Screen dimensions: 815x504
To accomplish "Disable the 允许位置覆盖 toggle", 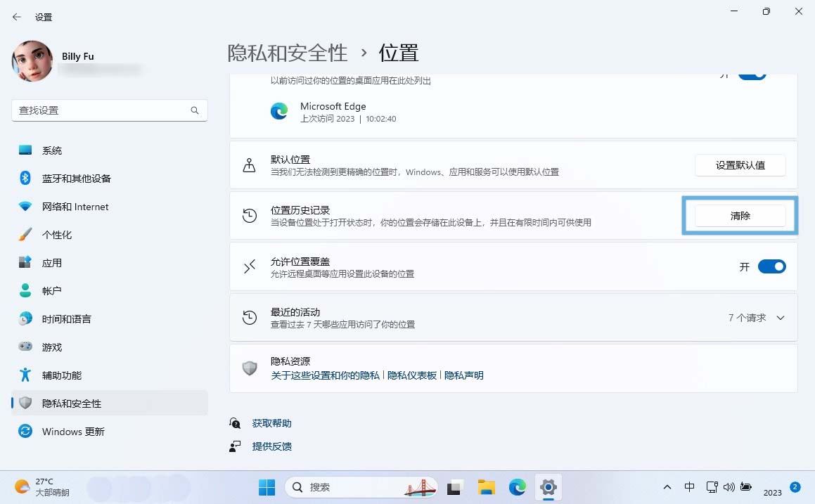I will tap(771, 266).
